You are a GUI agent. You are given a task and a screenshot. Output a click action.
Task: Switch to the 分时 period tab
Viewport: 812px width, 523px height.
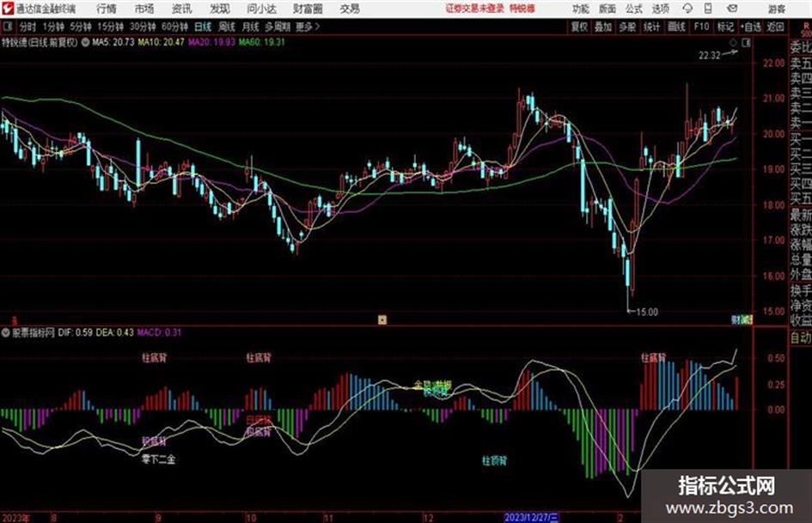point(27,27)
